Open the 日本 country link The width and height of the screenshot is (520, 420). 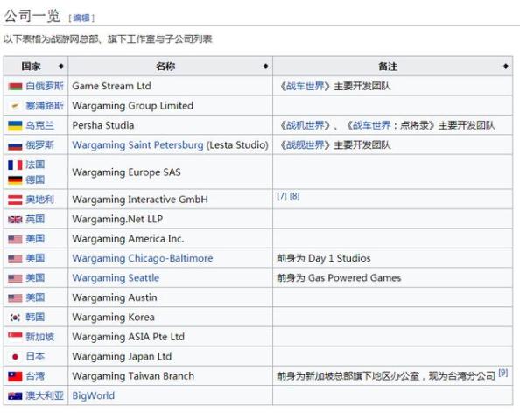35,357
